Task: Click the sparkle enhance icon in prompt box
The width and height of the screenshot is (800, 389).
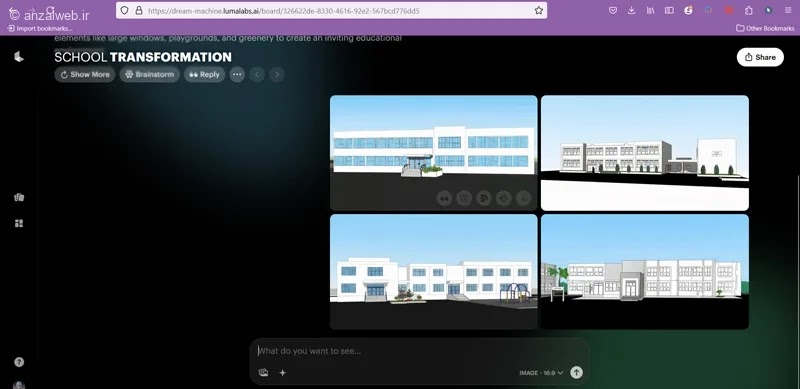Action: 283,373
